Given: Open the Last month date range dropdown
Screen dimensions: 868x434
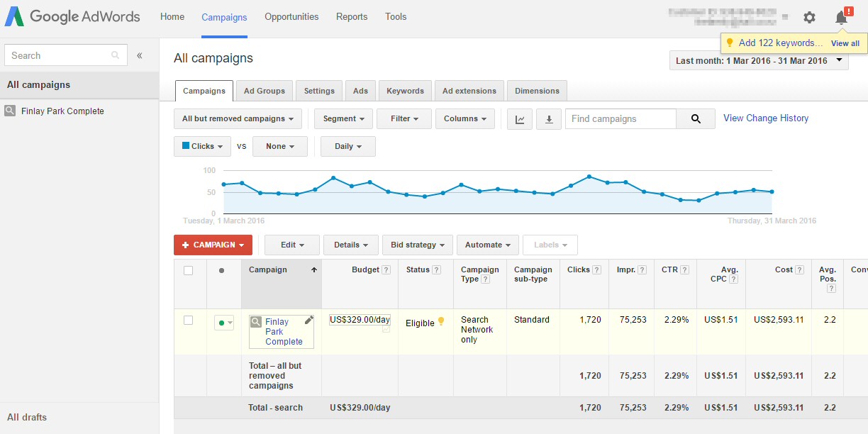Looking at the screenshot, I should tap(759, 61).
